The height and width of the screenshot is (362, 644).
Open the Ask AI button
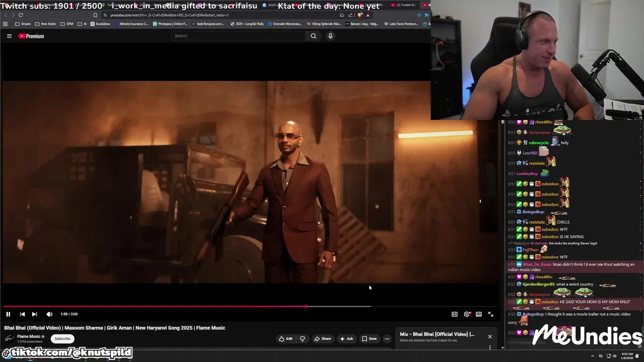click(x=347, y=339)
